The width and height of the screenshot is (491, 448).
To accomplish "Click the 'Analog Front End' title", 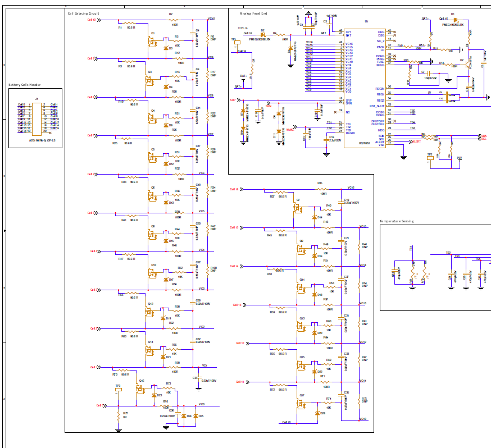I will click(x=253, y=13).
